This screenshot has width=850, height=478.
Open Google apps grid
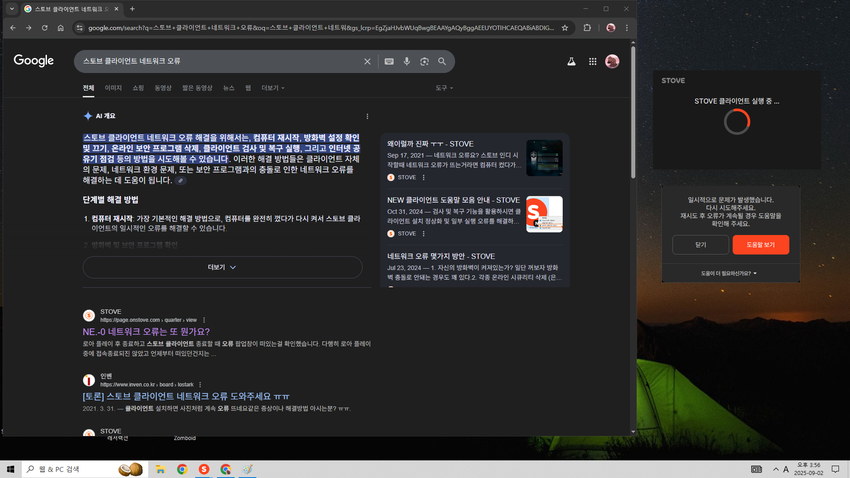[x=593, y=61]
